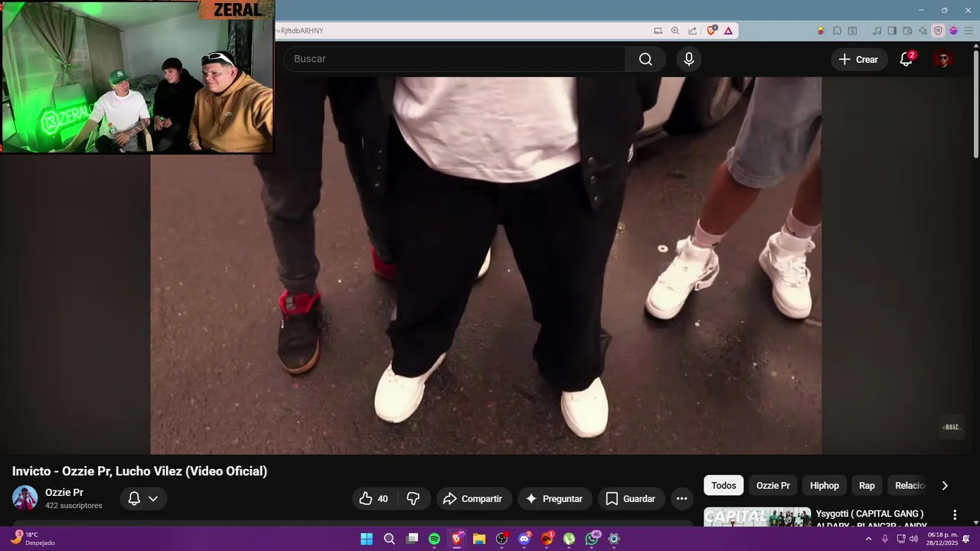This screenshot has width=980, height=551.
Task: Show more filter chips with arrow
Action: (945, 485)
